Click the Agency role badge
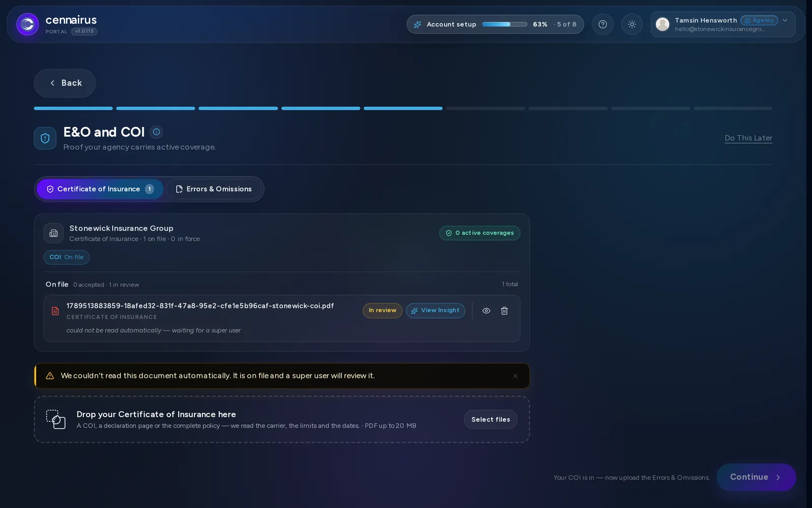This screenshot has width=812, height=508. [759, 20]
